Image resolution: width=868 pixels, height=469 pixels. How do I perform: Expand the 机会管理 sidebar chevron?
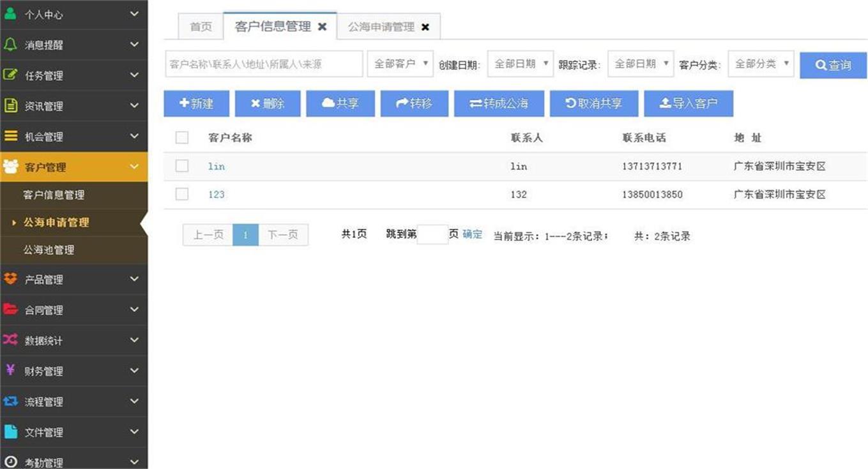[x=134, y=136]
